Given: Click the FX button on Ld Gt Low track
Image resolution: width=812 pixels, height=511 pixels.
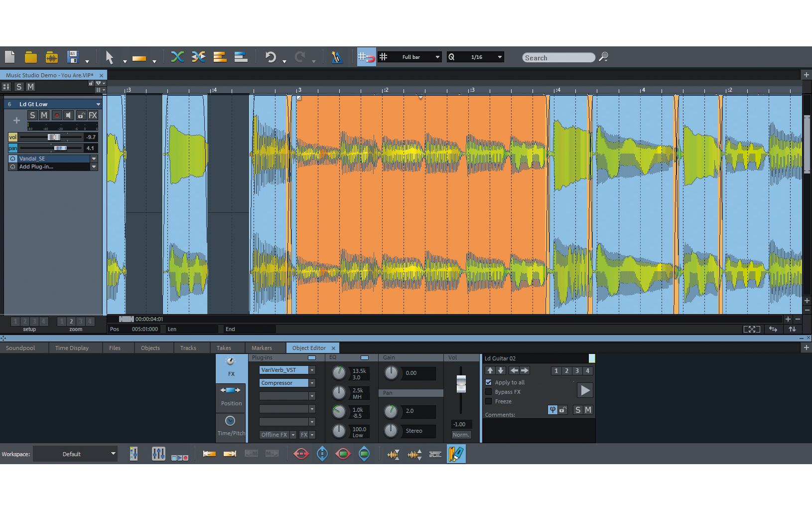Looking at the screenshot, I should pyautogui.click(x=93, y=115).
